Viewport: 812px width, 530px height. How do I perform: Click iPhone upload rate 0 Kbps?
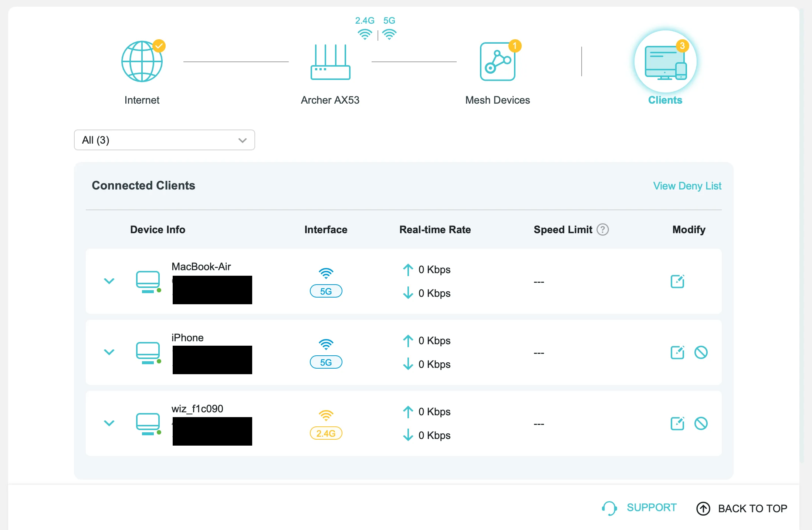coord(434,341)
